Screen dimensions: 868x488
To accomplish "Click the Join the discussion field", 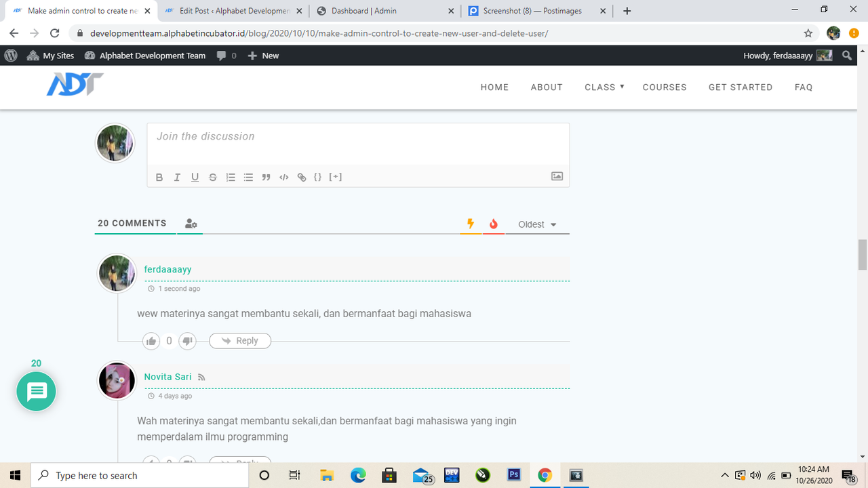I will [x=358, y=144].
